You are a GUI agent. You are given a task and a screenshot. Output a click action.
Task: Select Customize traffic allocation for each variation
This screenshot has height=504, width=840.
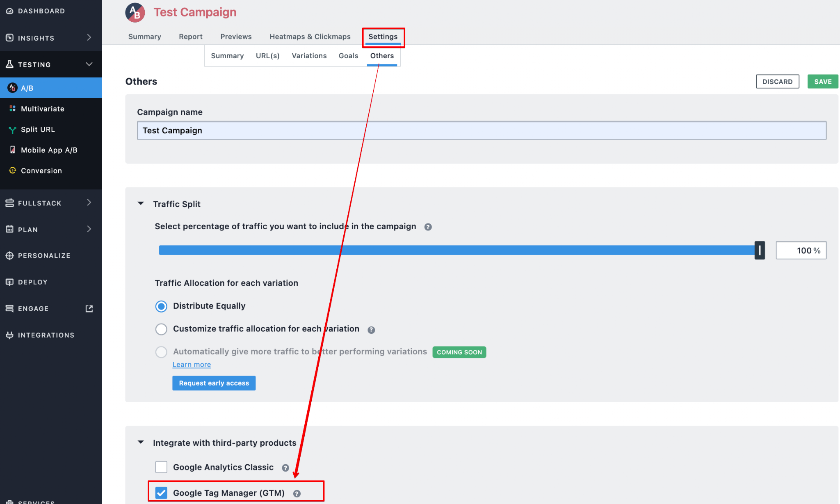coord(161,329)
